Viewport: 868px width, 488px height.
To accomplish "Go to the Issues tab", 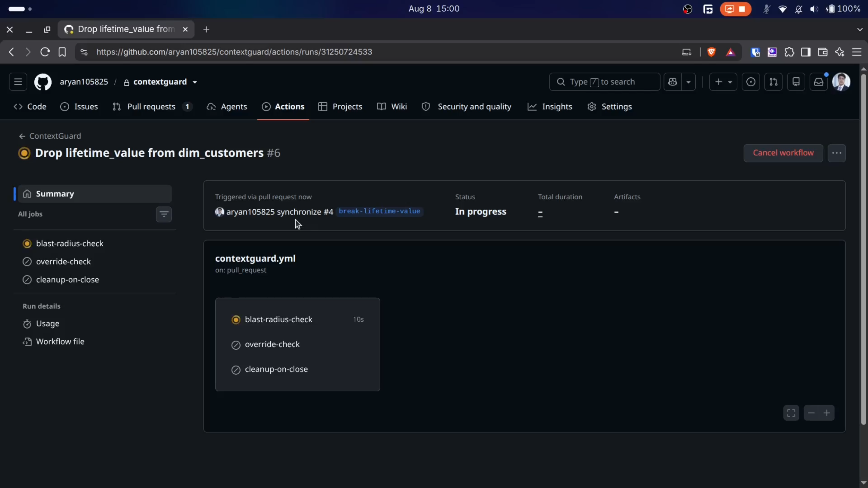I will 79,107.
